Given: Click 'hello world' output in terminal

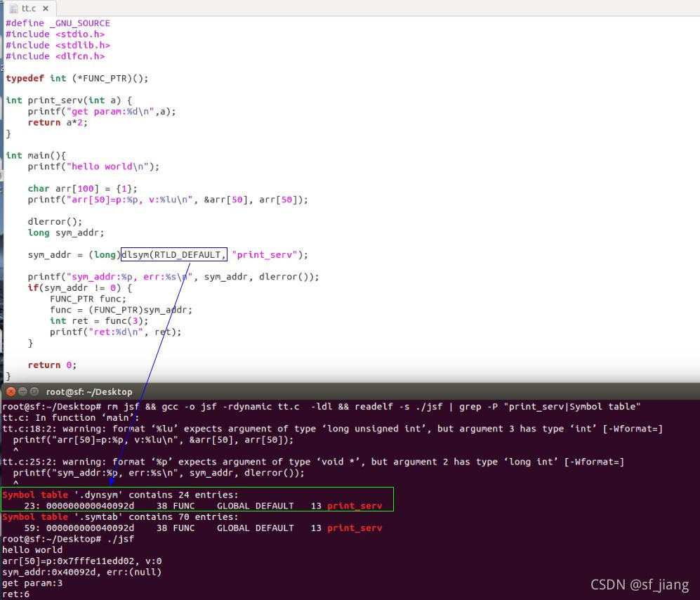Looking at the screenshot, I should pyautogui.click(x=32, y=550).
